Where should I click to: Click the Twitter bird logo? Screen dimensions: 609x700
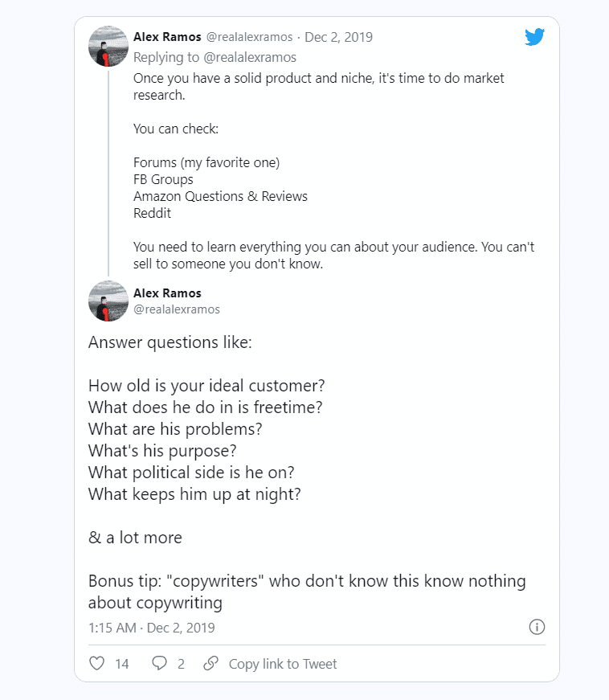(x=534, y=37)
